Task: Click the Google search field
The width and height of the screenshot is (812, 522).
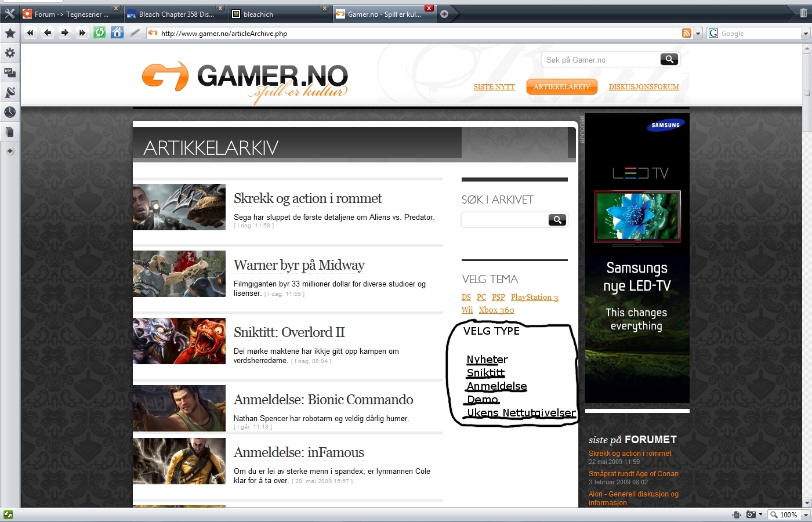Action: (x=760, y=34)
